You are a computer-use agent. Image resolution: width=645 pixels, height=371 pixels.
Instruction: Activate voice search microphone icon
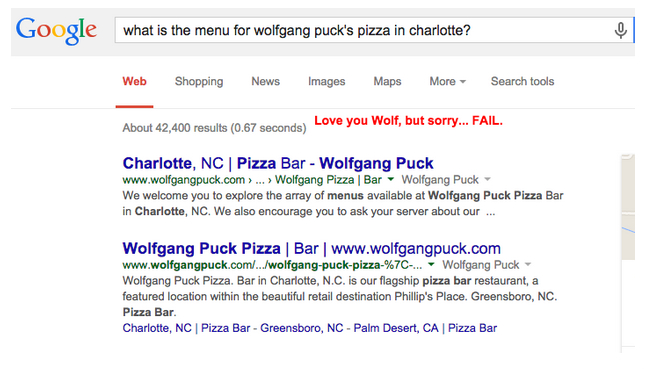point(620,30)
